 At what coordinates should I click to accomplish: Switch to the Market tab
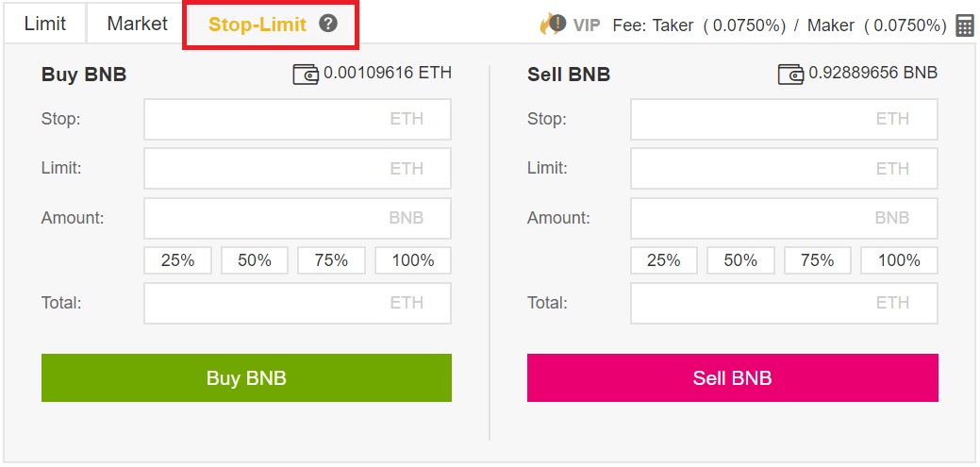pyautogui.click(x=138, y=24)
